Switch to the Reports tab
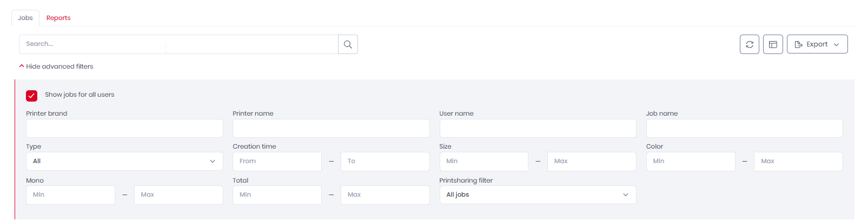This screenshot has height=221, width=868. pyautogui.click(x=58, y=18)
